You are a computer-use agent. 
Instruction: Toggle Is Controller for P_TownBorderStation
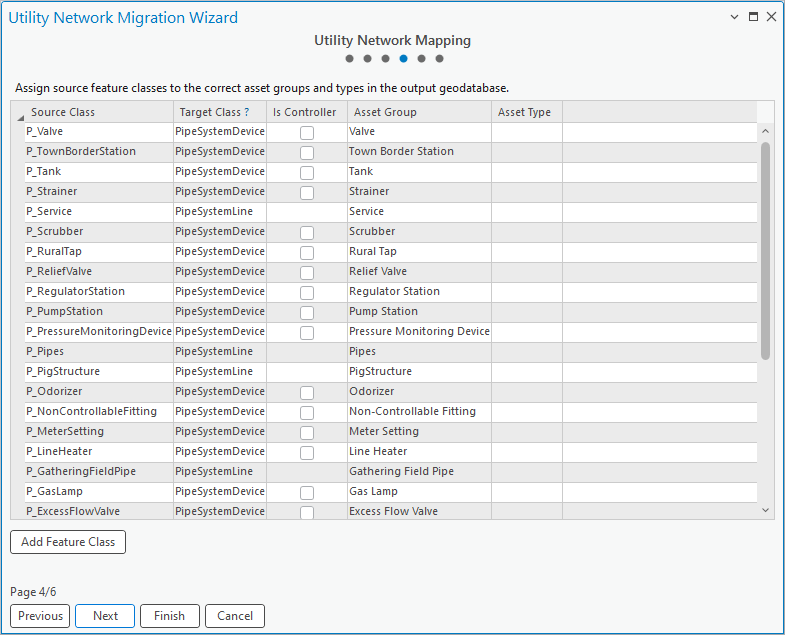point(307,153)
